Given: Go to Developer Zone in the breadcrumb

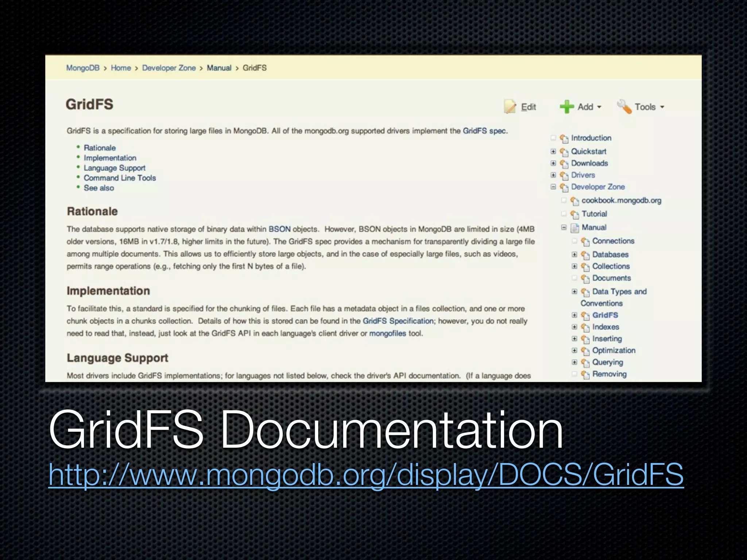Looking at the screenshot, I should 169,68.
